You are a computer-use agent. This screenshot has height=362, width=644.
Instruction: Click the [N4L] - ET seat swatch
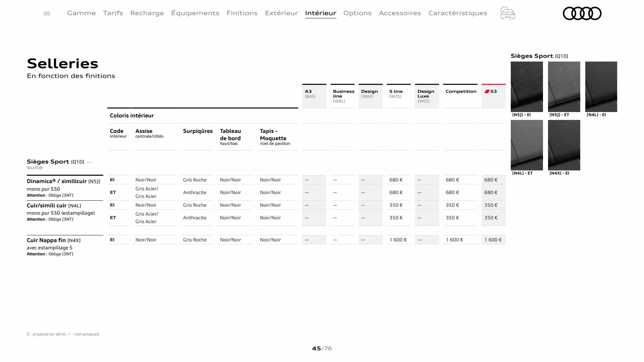(x=527, y=145)
